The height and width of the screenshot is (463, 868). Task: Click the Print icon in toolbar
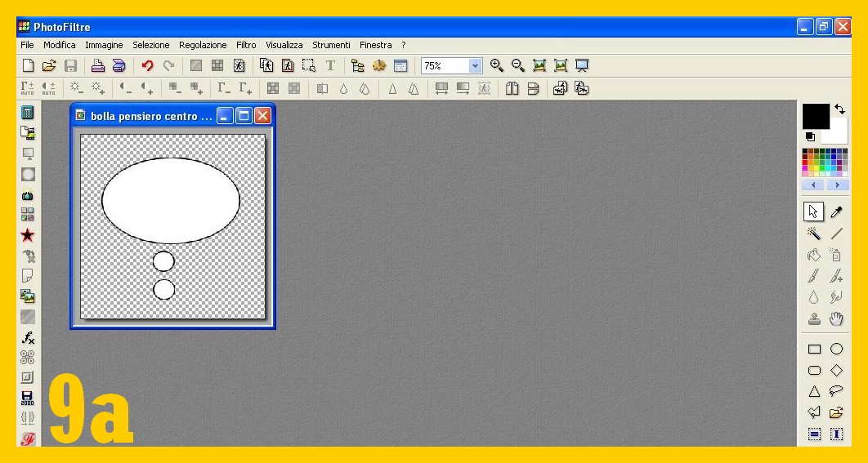pyautogui.click(x=97, y=66)
